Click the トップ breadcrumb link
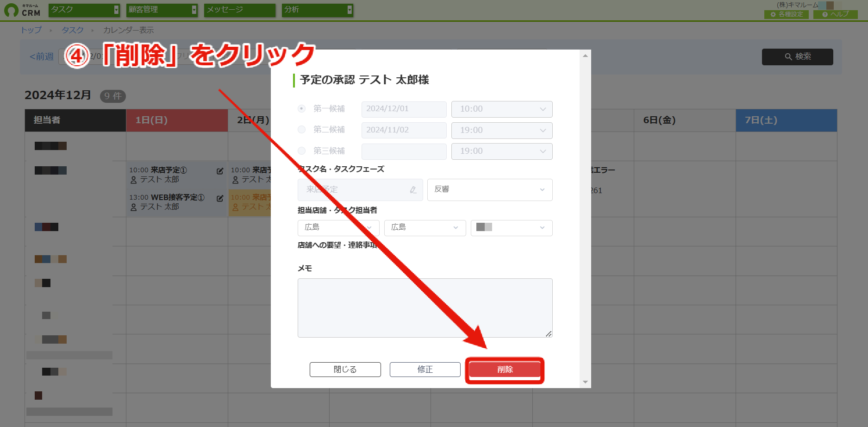 pos(31,30)
